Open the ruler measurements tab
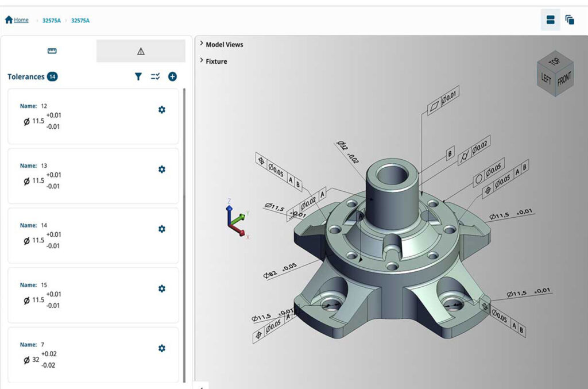Image resolution: width=588 pixels, height=389 pixels. [52, 51]
